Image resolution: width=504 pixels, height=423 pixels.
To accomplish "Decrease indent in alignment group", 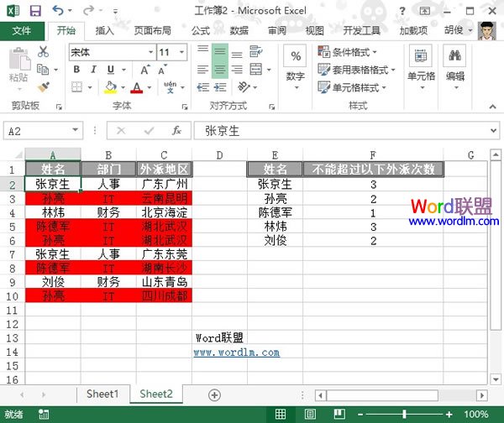I will 202,87.
